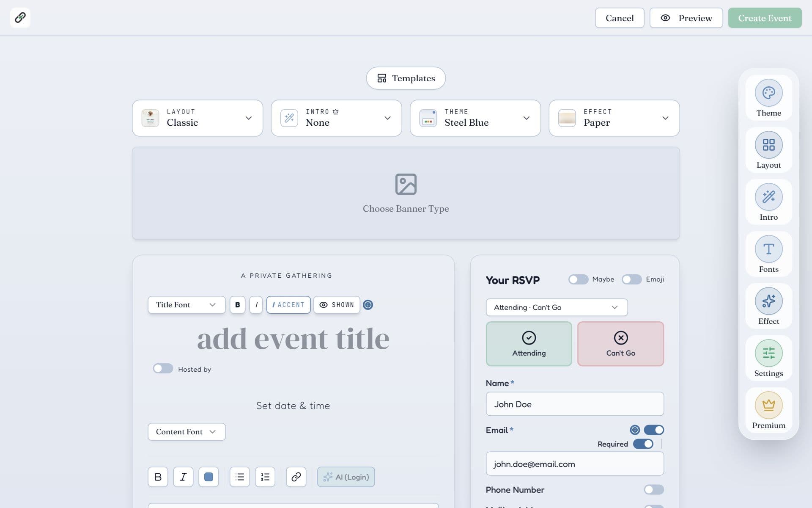Open the Premium crown panel
Screen dimensions: 812x508
pyautogui.click(x=768, y=410)
